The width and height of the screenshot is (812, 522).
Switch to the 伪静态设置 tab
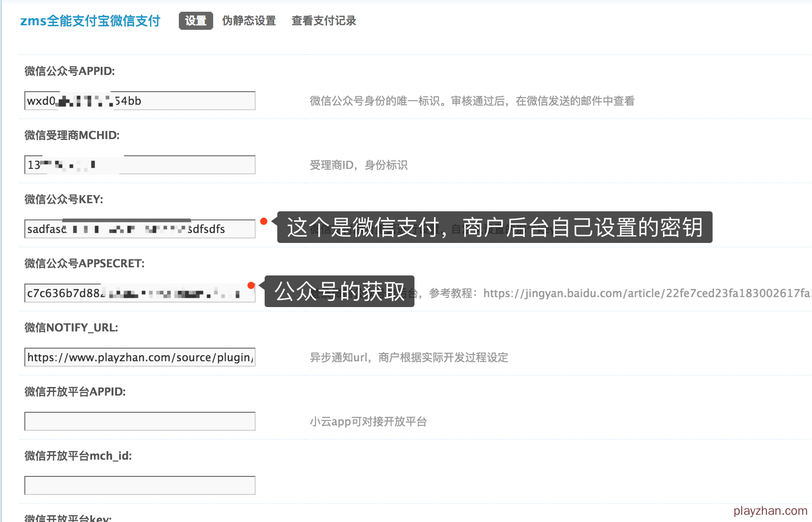click(x=249, y=21)
